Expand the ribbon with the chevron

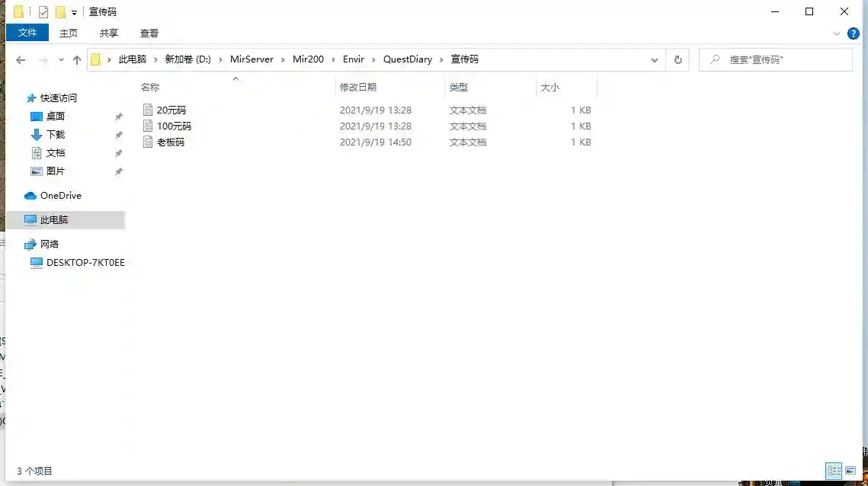pos(837,34)
